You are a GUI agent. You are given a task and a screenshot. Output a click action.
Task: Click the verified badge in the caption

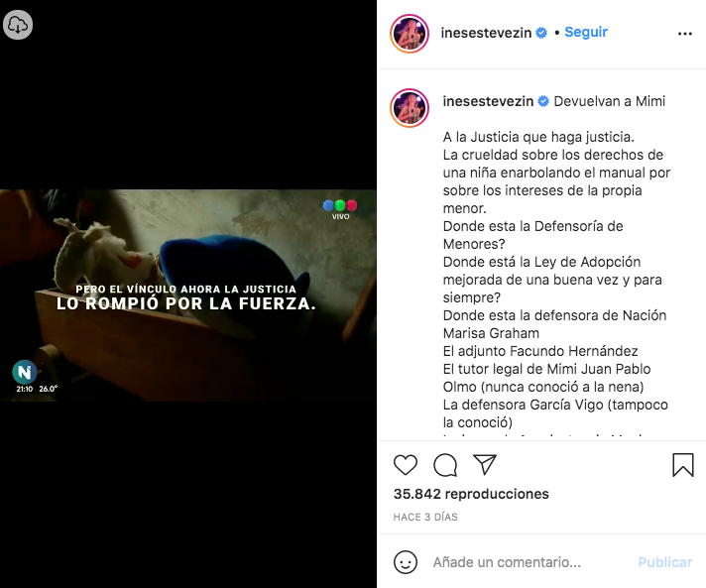pyautogui.click(x=543, y=101)
